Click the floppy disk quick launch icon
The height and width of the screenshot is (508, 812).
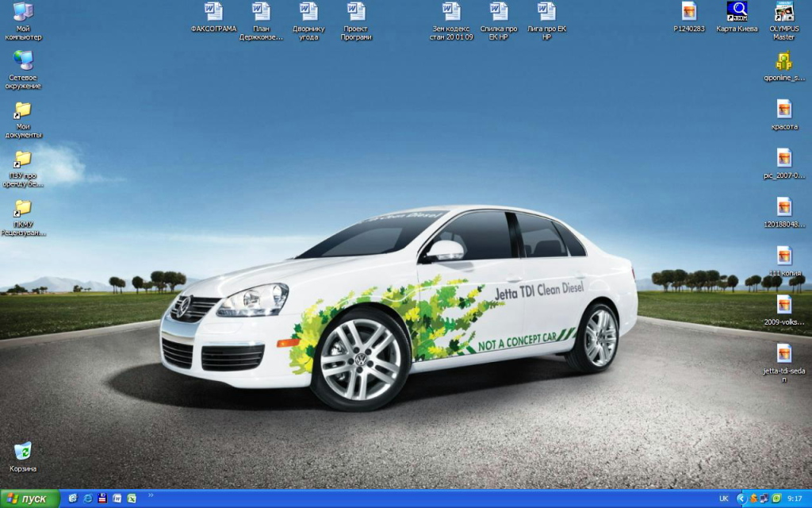tap(102, 498)
